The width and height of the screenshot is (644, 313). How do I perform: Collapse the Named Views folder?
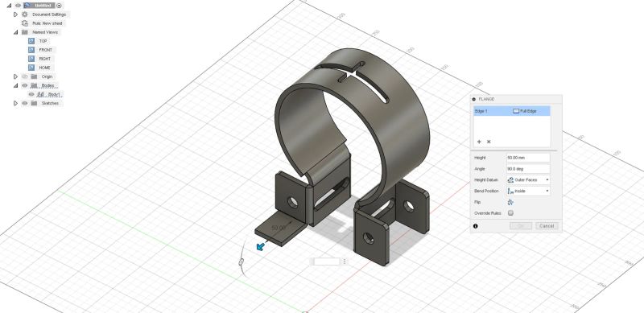tap(15, 32)
